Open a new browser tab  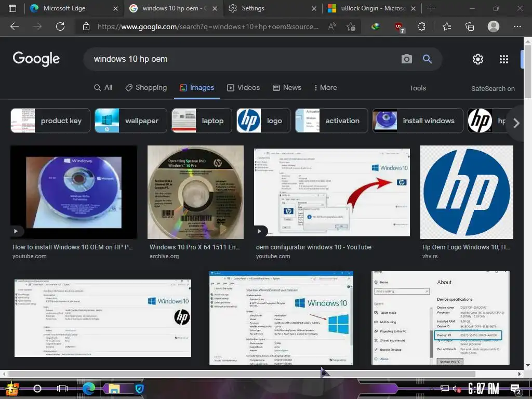point(431,8)
